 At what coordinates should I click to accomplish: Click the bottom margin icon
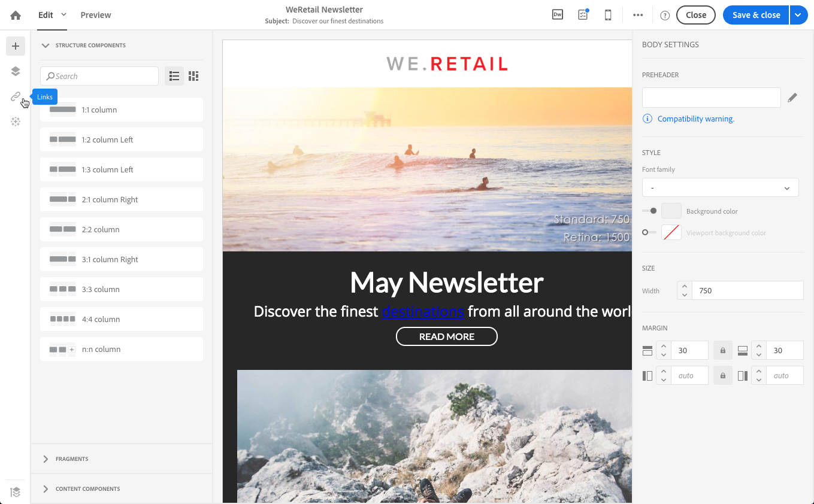pyautogui.click(x=743, y=350)
